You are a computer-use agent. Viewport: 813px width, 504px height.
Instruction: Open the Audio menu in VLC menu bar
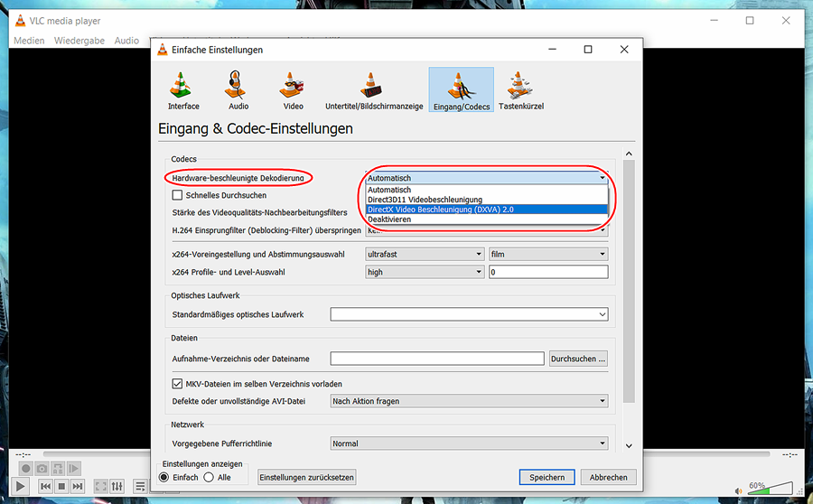click(126, 41)
